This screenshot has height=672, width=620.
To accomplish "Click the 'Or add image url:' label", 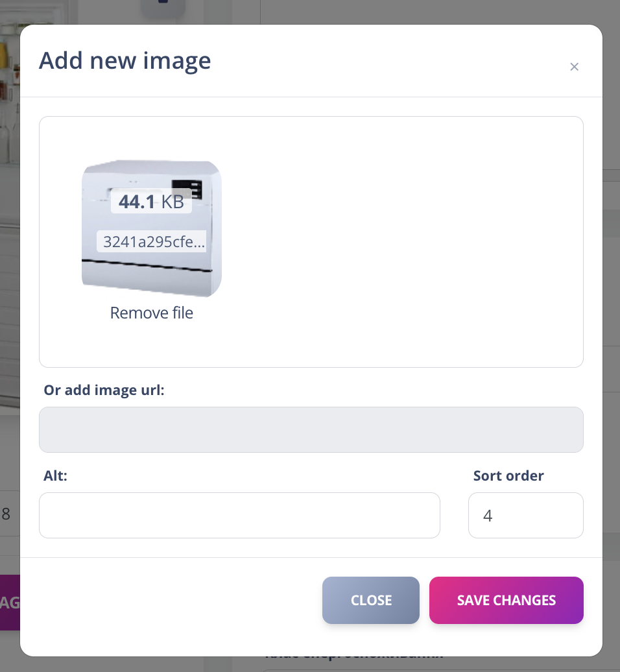I will point(104,390).
